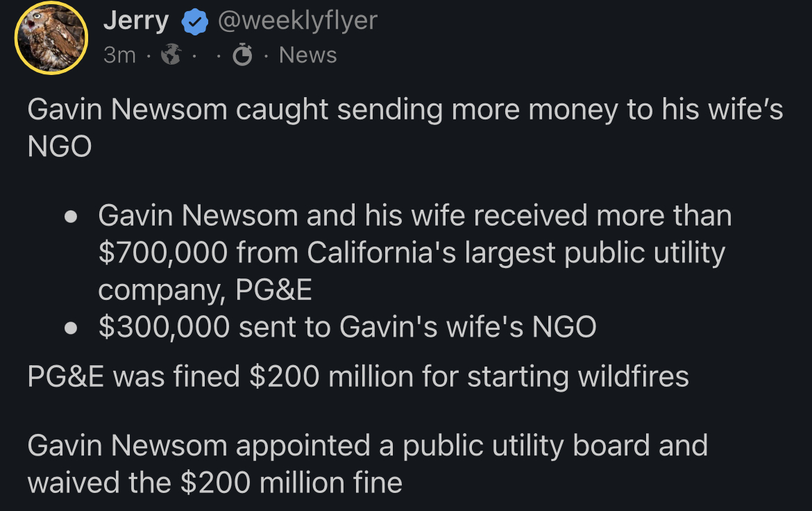Viewport: 812px width, 511px height.
Task: Open Jerry's owl profile picture
Action: (51, 37)
